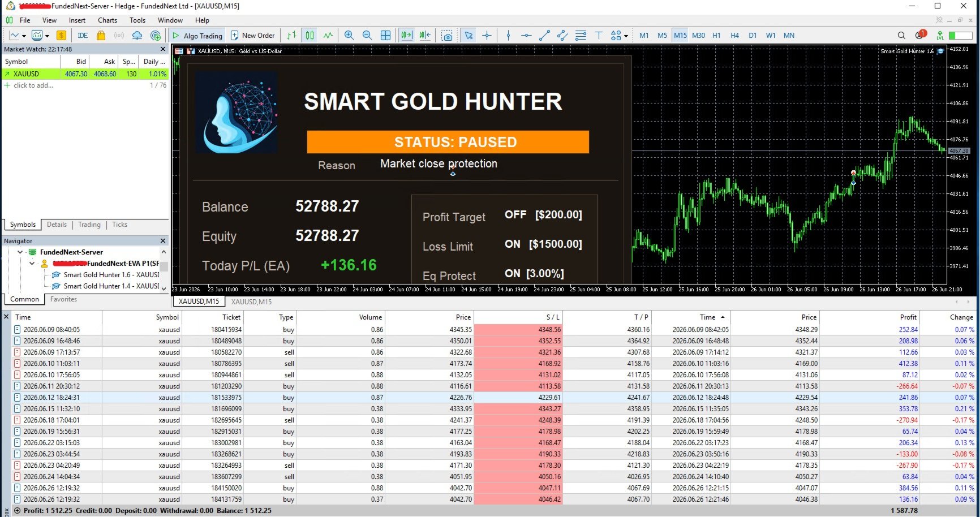Switch chart to bar chart mode
This screenshot has height=517, width=980.
coord(291,35)
